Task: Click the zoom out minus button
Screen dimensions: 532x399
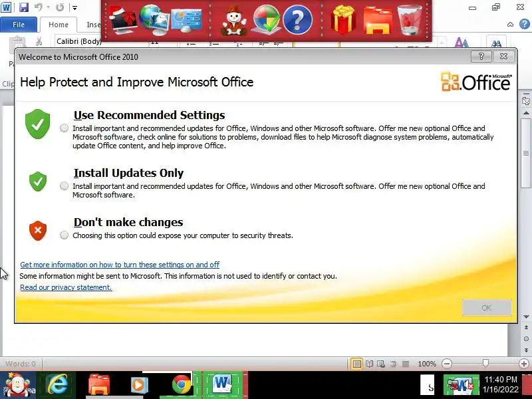Action: pos(447,364)
